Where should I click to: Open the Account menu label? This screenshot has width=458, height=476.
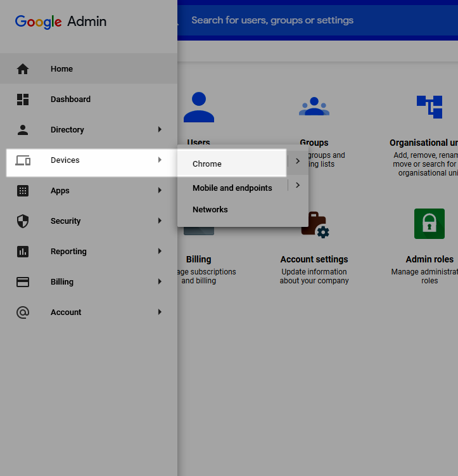[66, 312]
